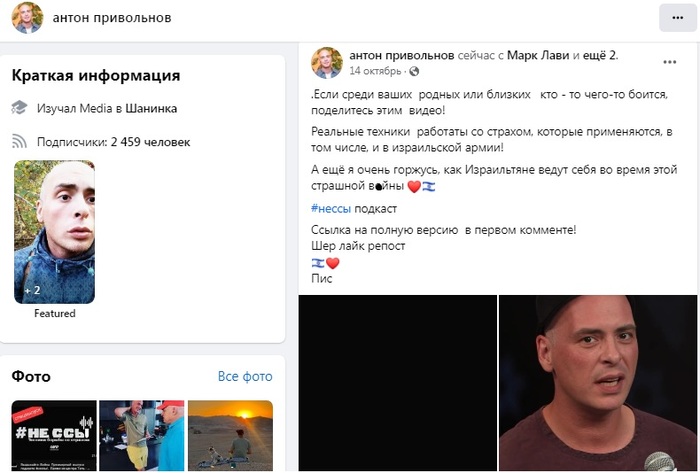Open the author avatar on the post

pyautogui.click(x=327, y=63)
